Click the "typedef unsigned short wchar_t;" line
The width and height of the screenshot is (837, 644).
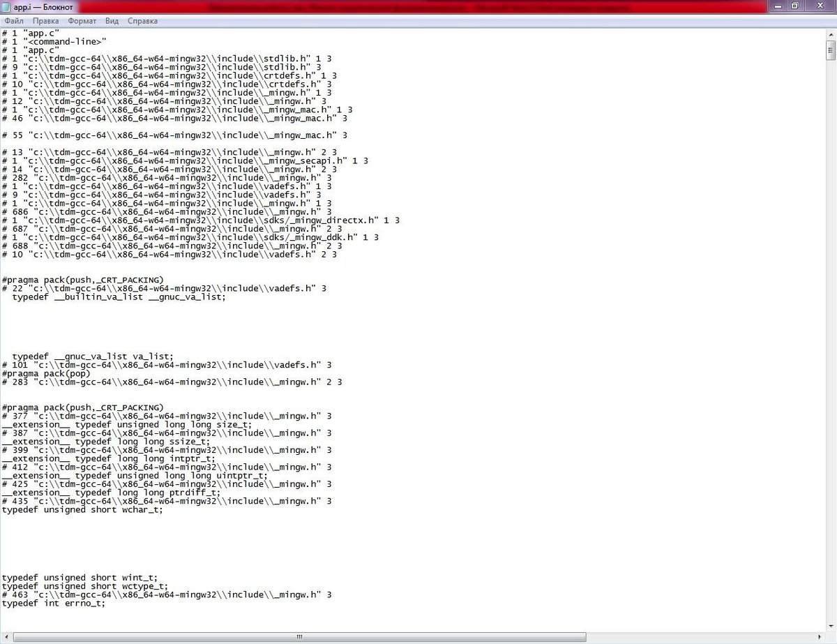(x=82, y=509)
